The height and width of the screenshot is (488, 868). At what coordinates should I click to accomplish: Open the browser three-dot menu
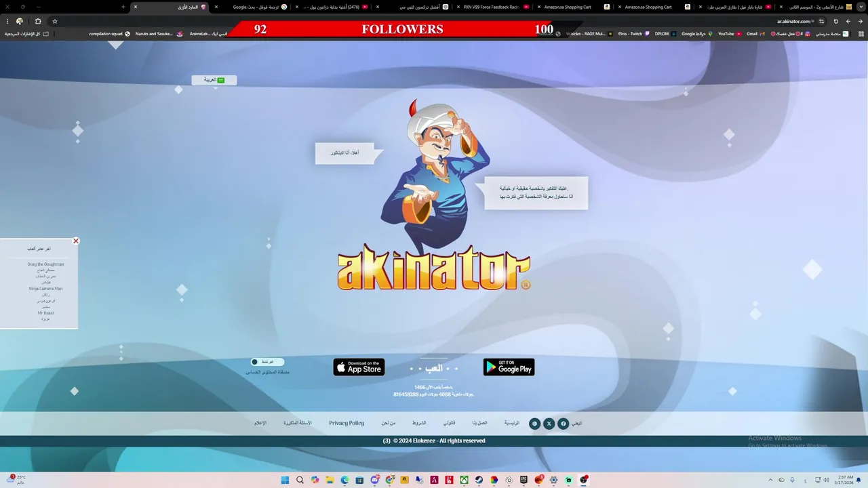tap(7, 21)
